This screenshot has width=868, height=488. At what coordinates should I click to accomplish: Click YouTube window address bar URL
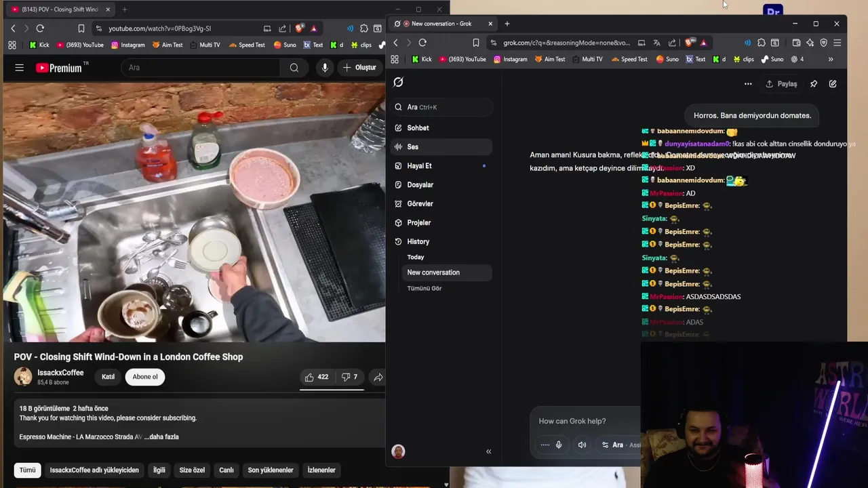click(160, 28)
